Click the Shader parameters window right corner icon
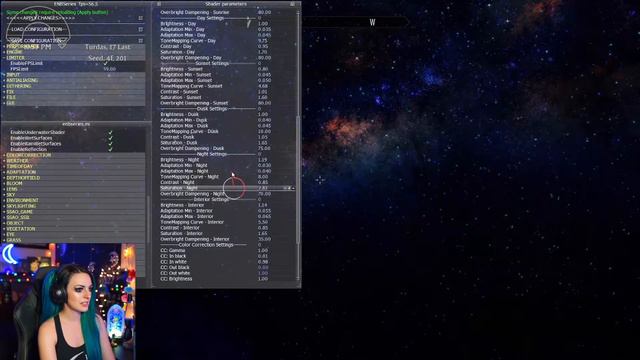Screen dimensions: 640x360 [292, 4]
